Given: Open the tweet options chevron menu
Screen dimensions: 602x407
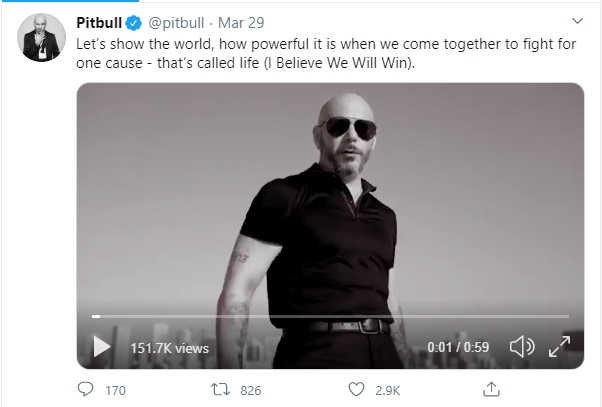Looking at the screenshot, I should click(576, 21).
